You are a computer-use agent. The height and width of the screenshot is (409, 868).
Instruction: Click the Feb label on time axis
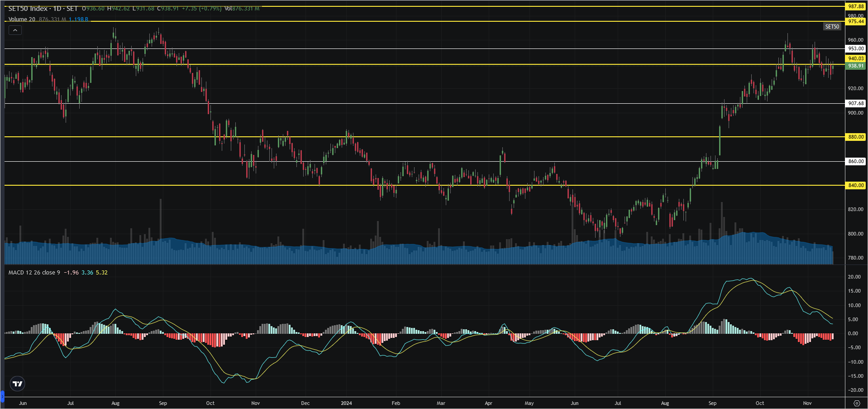396,403
